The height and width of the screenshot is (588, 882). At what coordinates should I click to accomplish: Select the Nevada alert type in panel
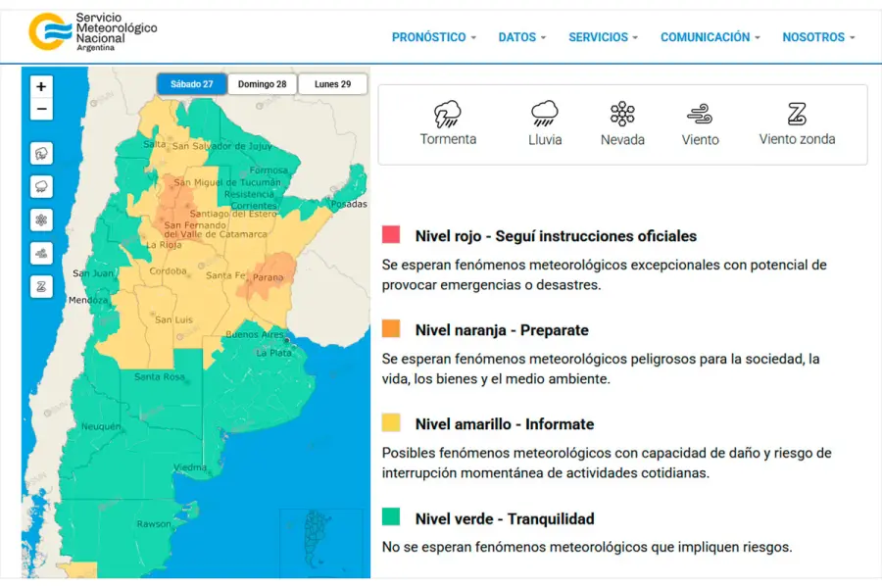622,123
